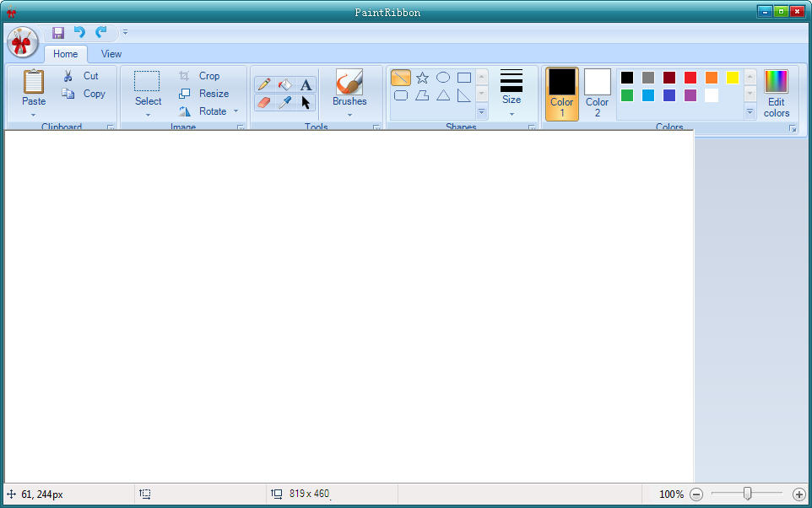Pick the orange color swatch

(712, 78)
